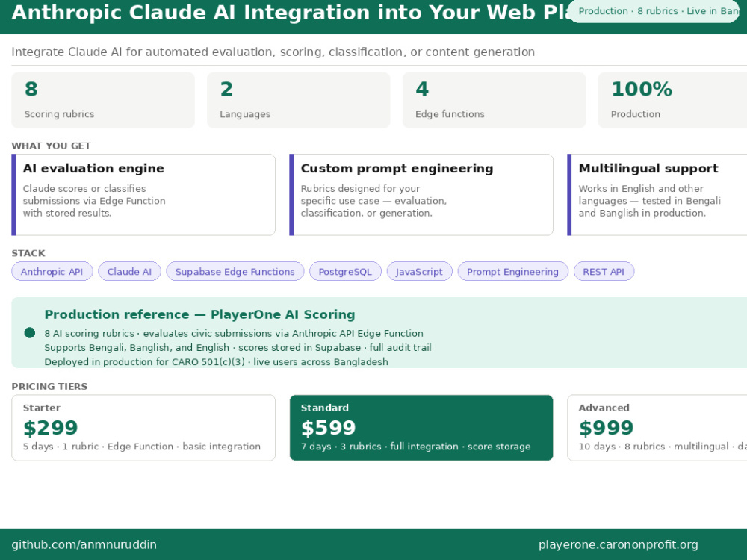
Task: Choose the Standard $599 pricing tier
Action: [x=421, y=428]
